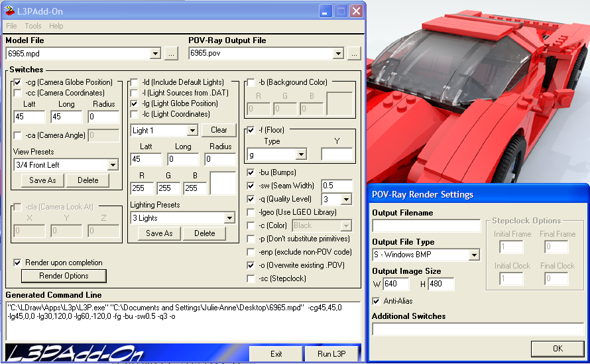Click the Generated Command Line text box
The width and height of the screenshot is (590, 364).
(182, 321)
